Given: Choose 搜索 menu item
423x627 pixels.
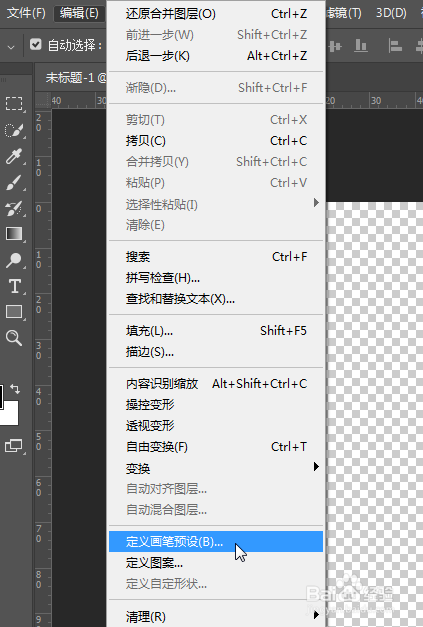Looking at the screenshot, I should pos(216,257).
